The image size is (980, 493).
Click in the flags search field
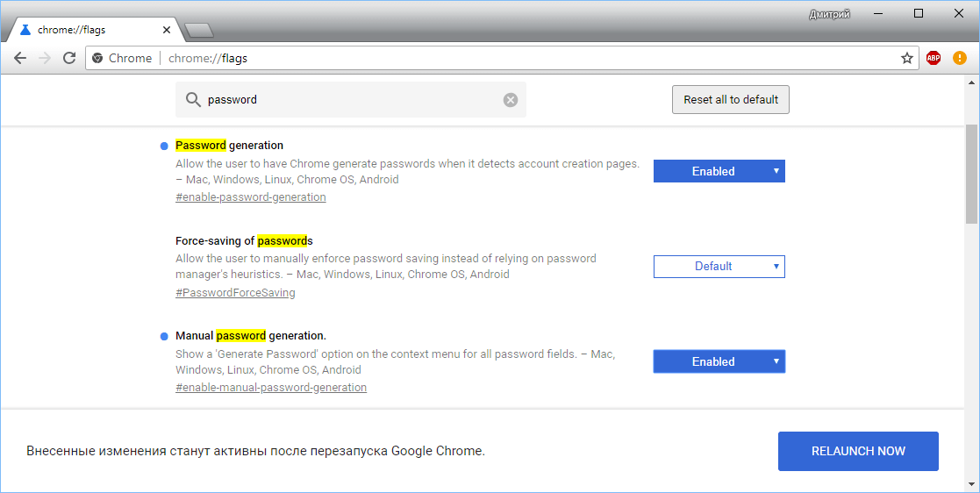pyautogui.click(x=351, y=100)
